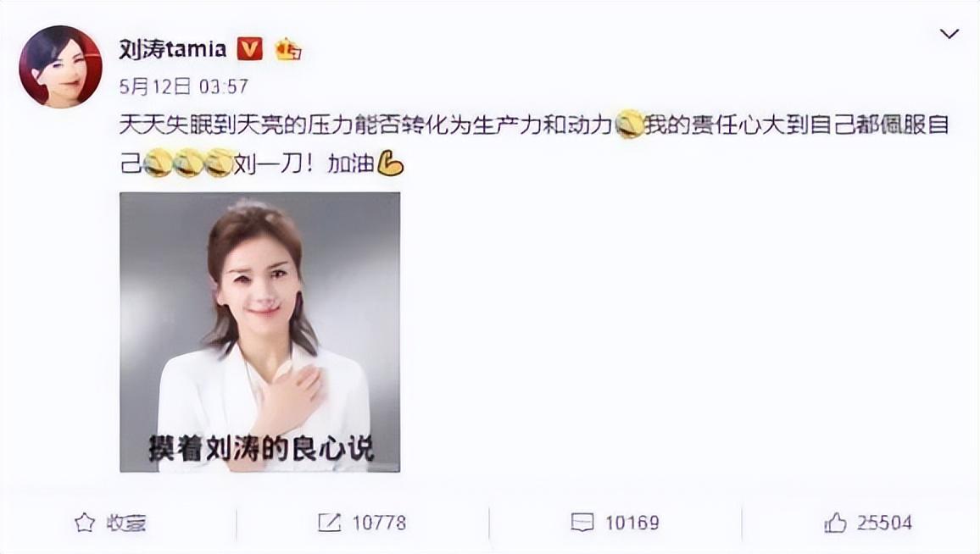This screenshot has width=980, height=554.
Task: Click the laughing emoji after 动力
Action: pyautogui.click(x=629, y=125)
